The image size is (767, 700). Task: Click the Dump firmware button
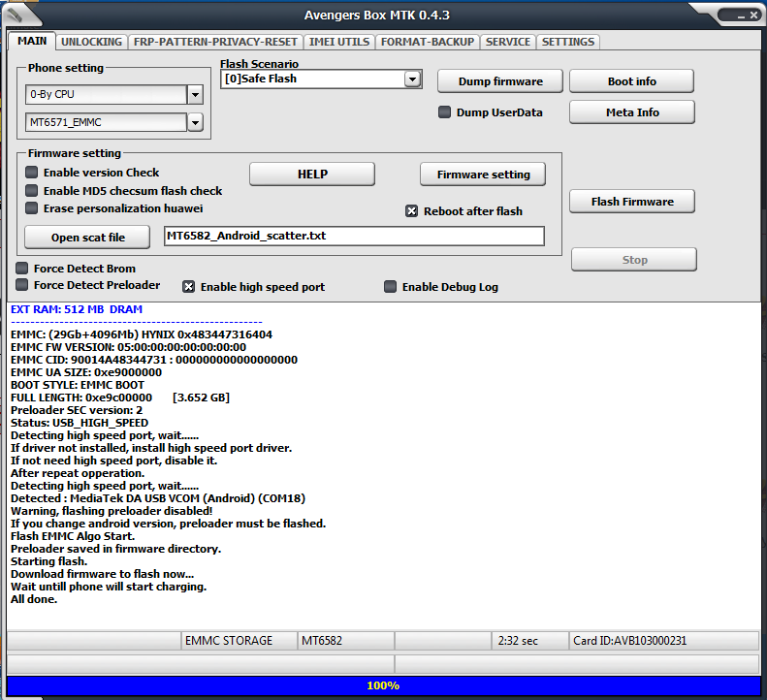500,81
